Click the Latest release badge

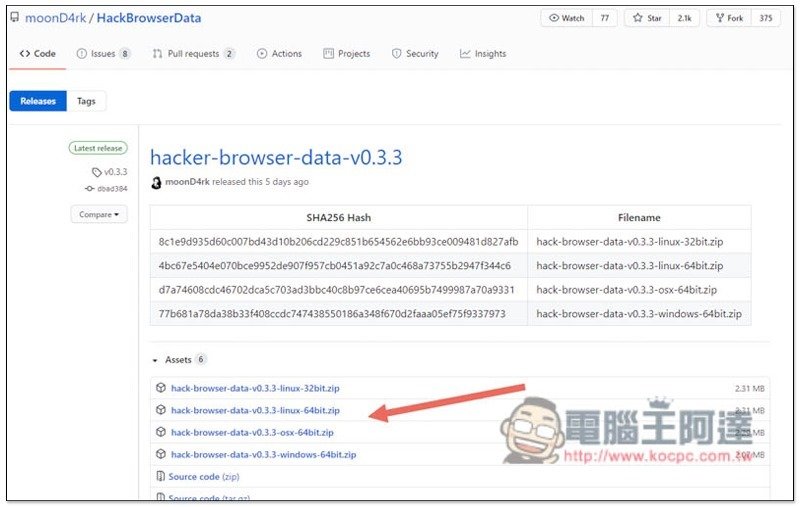98,148
